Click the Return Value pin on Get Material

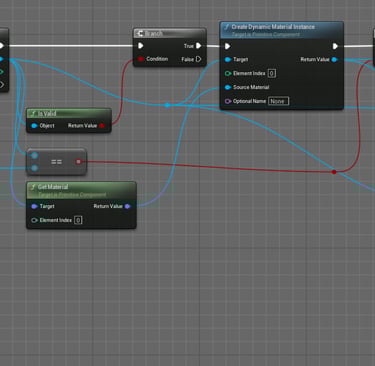coord(127,206)
